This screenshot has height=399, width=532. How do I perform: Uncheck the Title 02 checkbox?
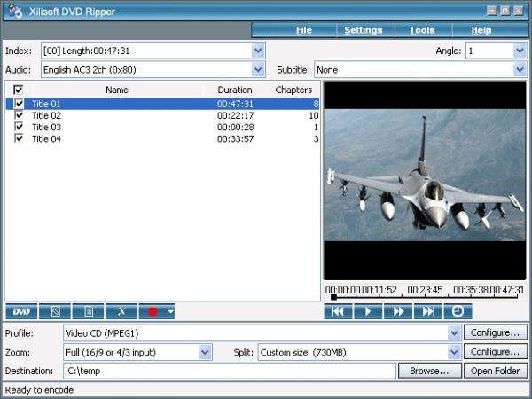tap(19, 115)
